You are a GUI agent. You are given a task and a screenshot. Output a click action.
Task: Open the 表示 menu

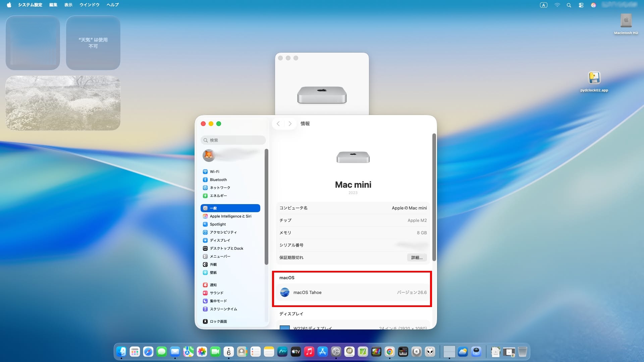tap(68, 5)
